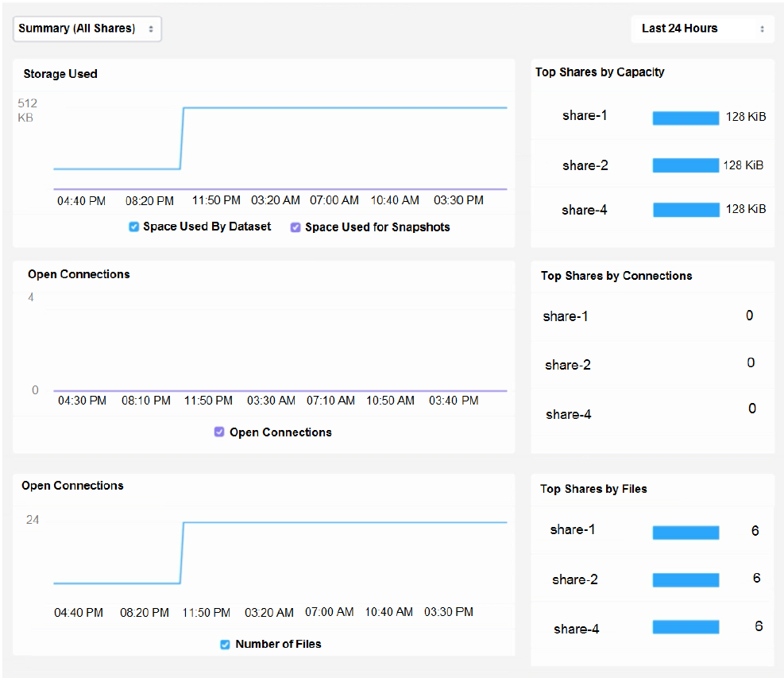Click share-1 in Top Shares by Capacity

tap(585, 116)
